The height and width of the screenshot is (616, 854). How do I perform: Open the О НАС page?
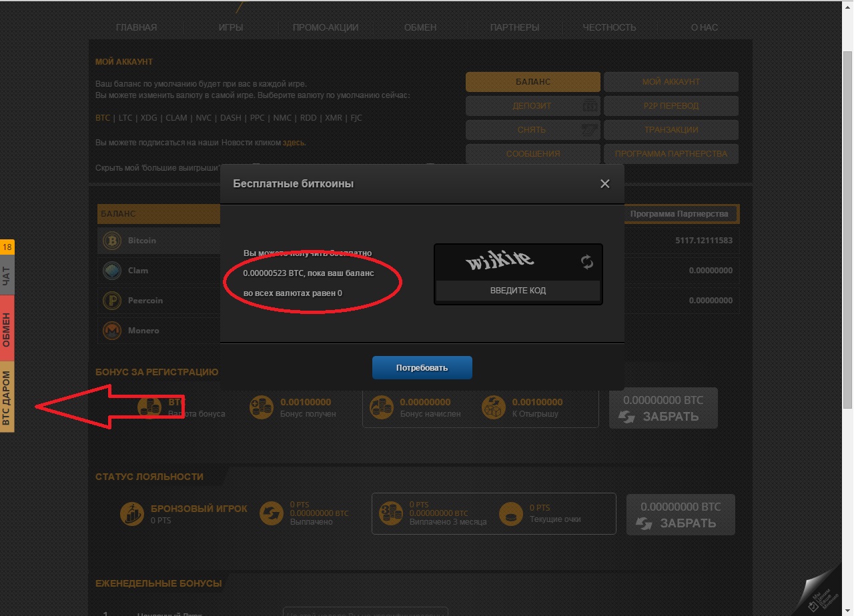coord(705,27)
